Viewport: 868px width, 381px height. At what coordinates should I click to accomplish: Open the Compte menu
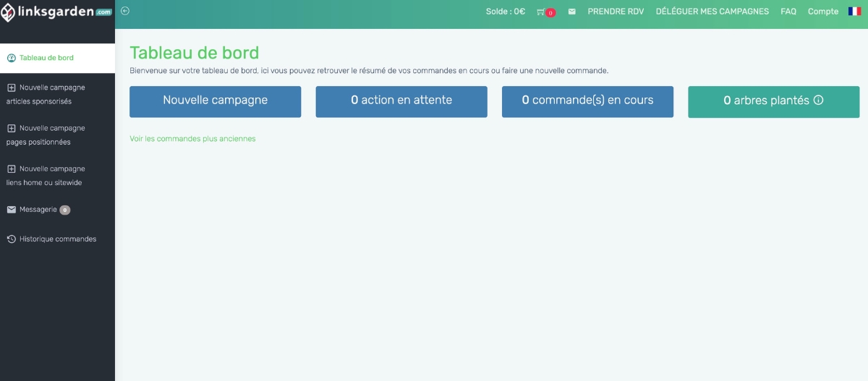[x=822, y=12]
